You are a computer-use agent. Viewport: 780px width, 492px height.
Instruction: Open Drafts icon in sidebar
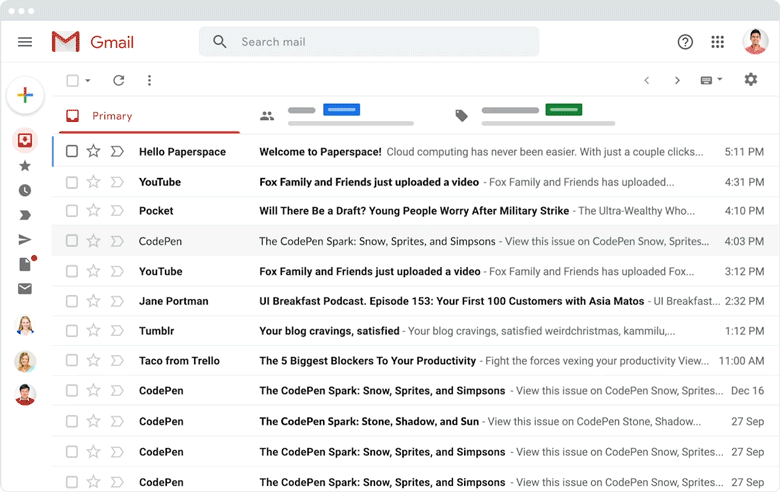click(x=26, y=263)
